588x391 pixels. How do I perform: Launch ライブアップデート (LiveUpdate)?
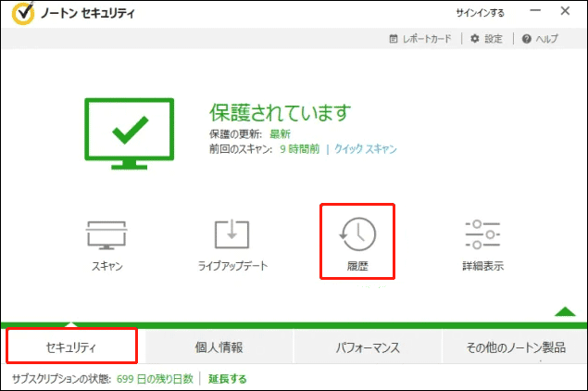click(x=232, y=245)
